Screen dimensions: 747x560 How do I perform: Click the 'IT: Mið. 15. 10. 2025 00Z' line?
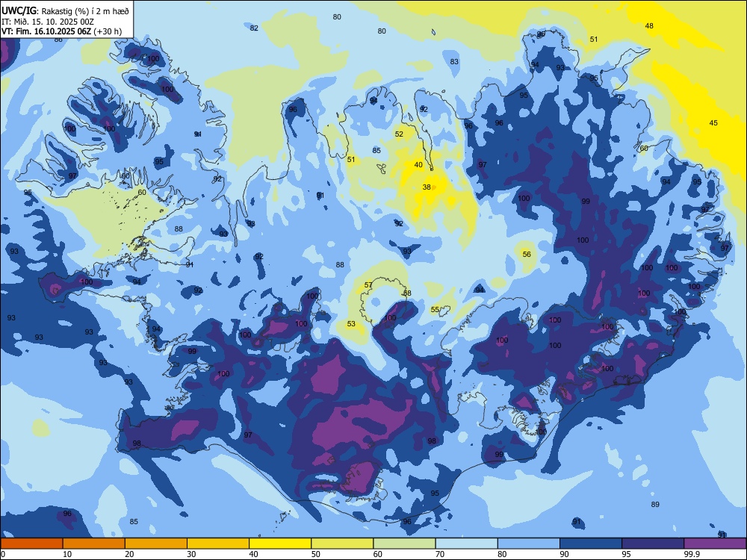tap(48, 22)
